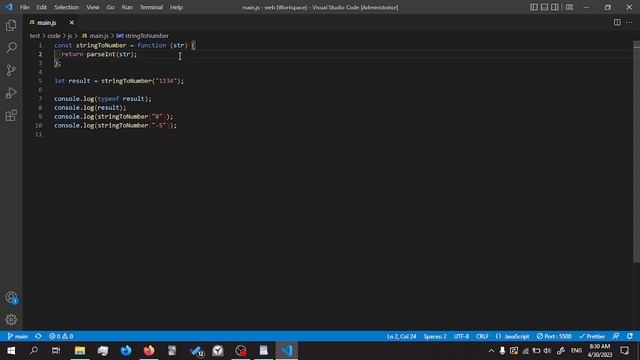
Task: Expand the 'code' breadcrumb segment
Action: tap(53, 36)
